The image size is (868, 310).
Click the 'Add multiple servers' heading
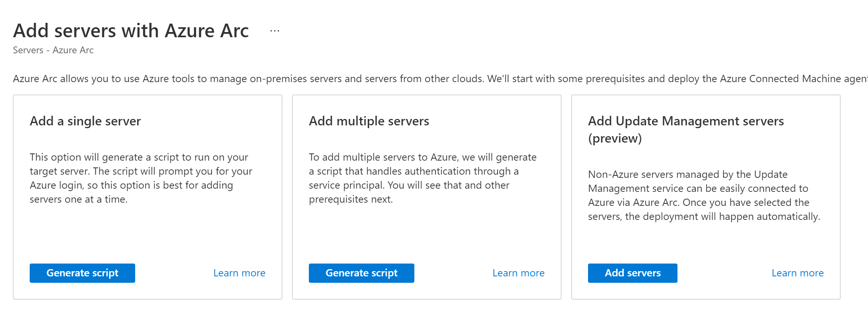(x=369, y=121)
